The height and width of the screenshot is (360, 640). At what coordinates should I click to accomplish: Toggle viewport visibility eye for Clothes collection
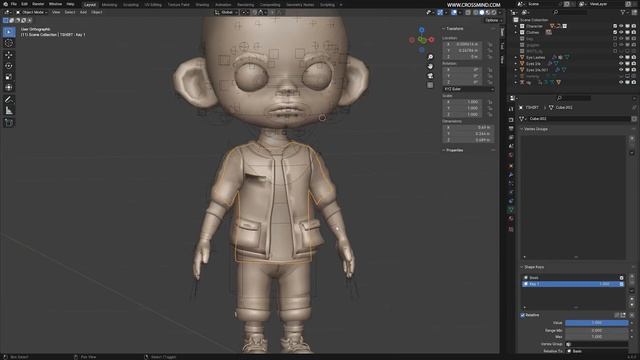[621, 32]
